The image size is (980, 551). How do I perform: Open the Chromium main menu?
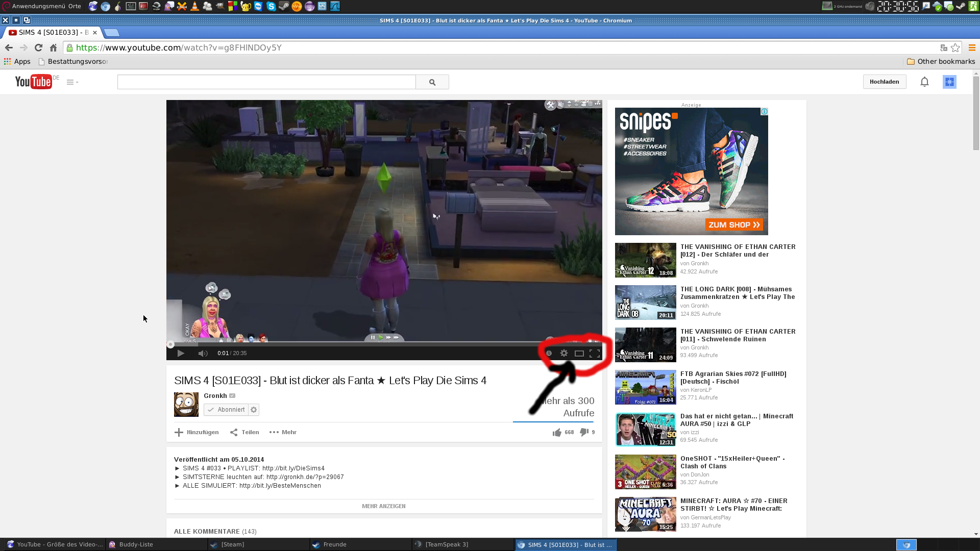[x=972, y=47]
